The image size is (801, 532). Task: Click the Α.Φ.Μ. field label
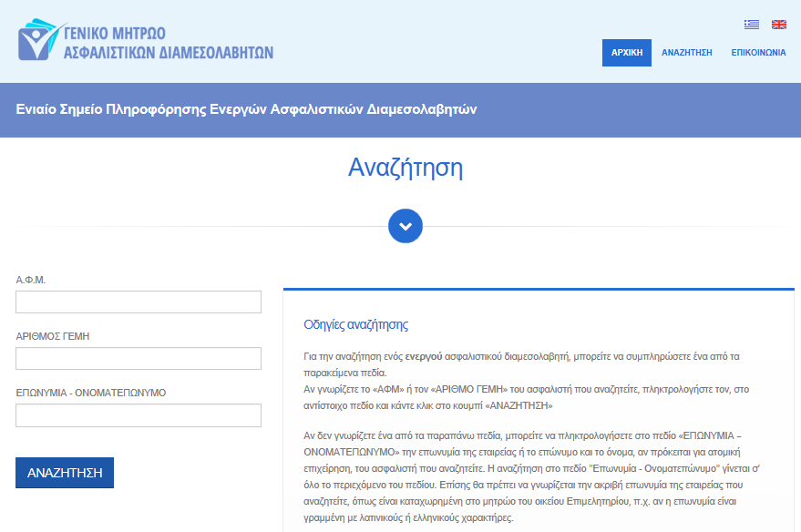31,280
